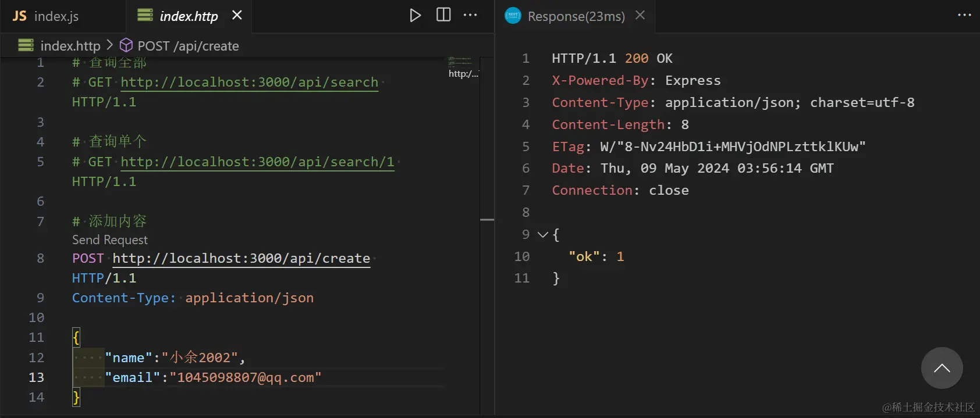Open response pane More Actions ellipsis

coord(964,15)
